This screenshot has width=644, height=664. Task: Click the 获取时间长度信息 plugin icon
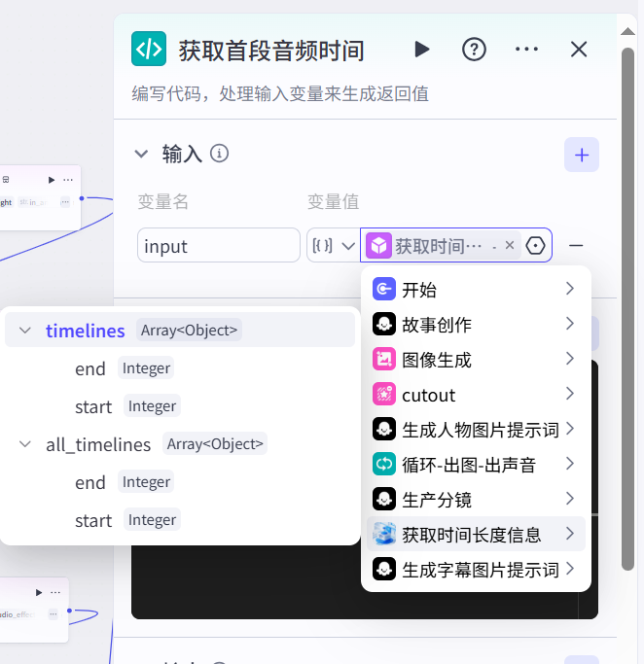point(384,534)
